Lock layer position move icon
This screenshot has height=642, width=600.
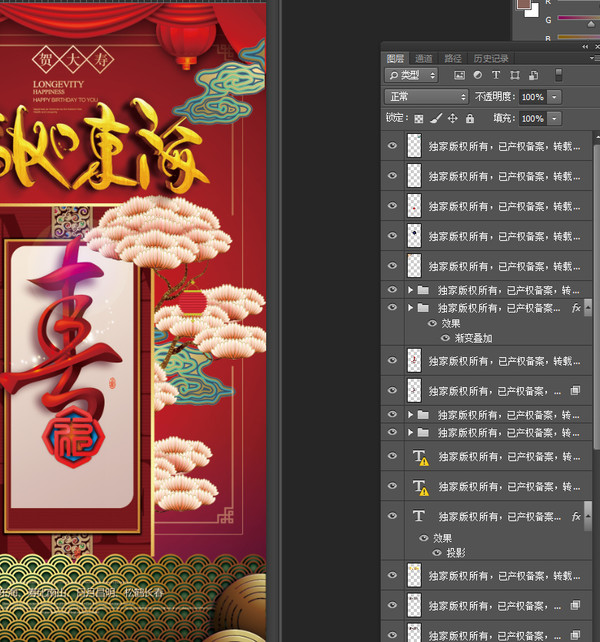pos(453,119)
